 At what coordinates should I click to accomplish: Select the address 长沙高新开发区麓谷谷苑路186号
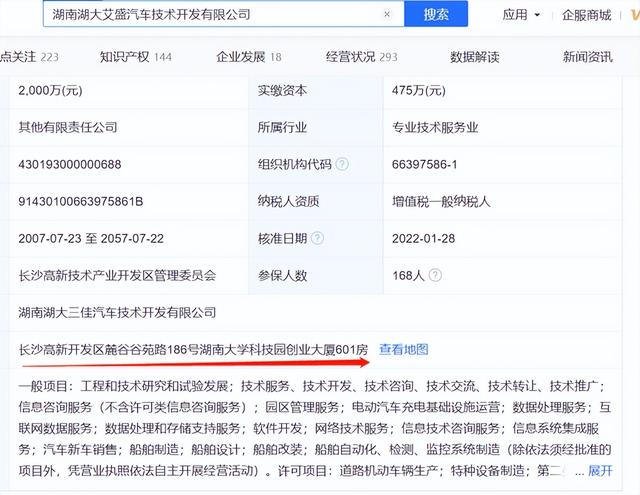(x=108, y=350)
